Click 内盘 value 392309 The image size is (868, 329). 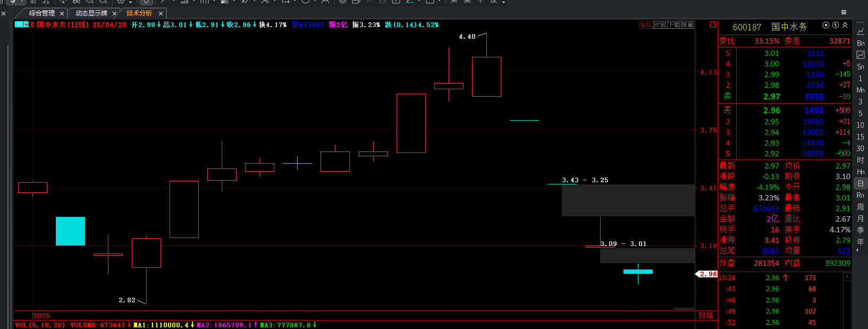pyautogui.click(x=837, y=263)
